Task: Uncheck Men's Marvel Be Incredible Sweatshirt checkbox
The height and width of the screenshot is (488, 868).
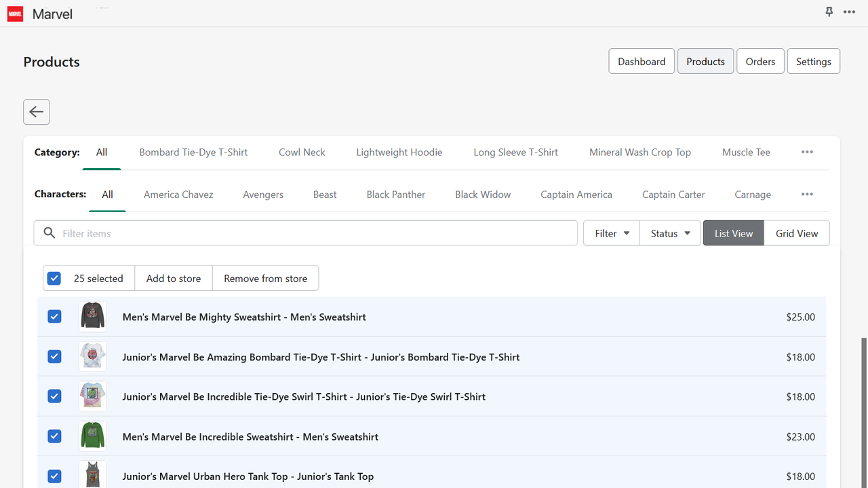Action: 54,436
